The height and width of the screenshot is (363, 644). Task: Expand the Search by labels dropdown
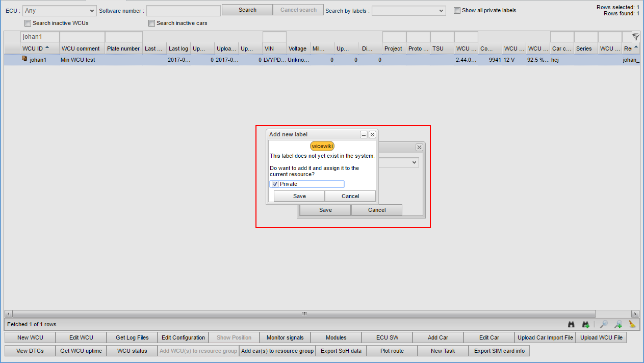point(408,11)
